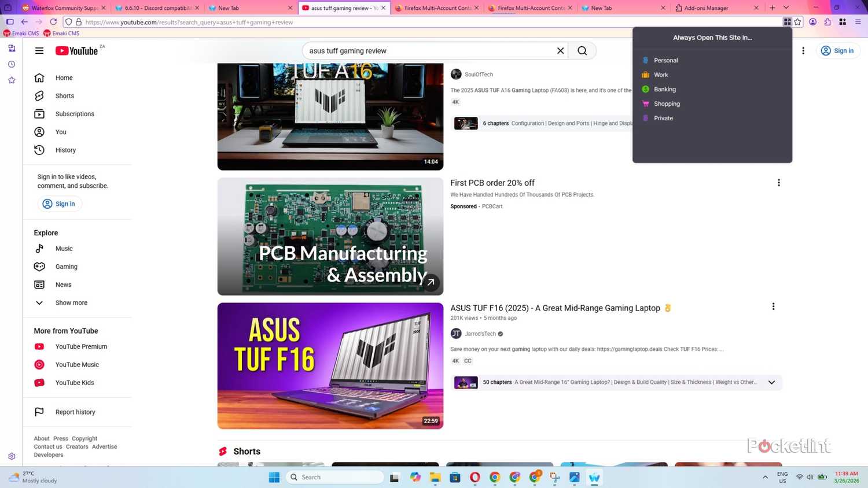Clear the search box with the X icon

[x=559, y=51]
